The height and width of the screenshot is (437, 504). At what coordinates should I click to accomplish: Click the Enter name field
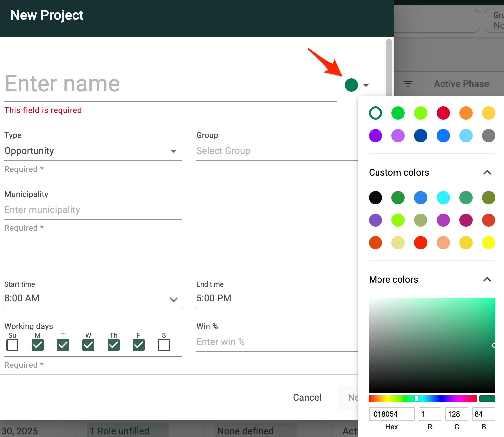pyautogui.click(x=170, y=84)
